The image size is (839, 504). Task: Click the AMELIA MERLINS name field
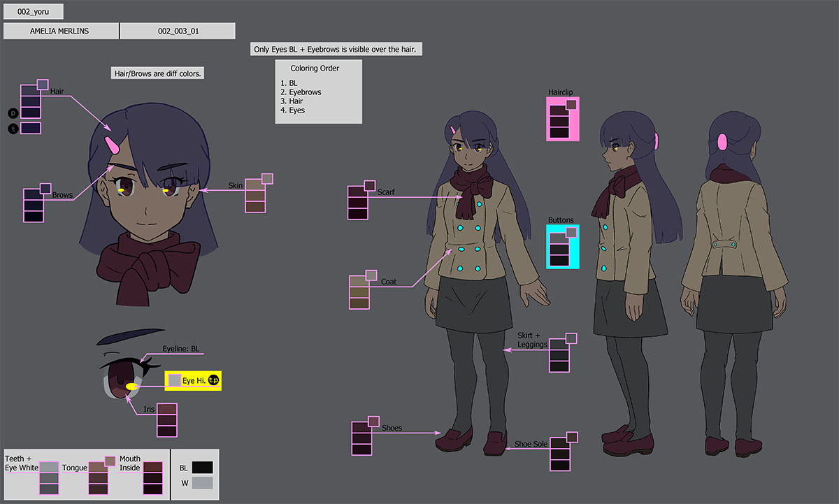click(x=61, y=31)
